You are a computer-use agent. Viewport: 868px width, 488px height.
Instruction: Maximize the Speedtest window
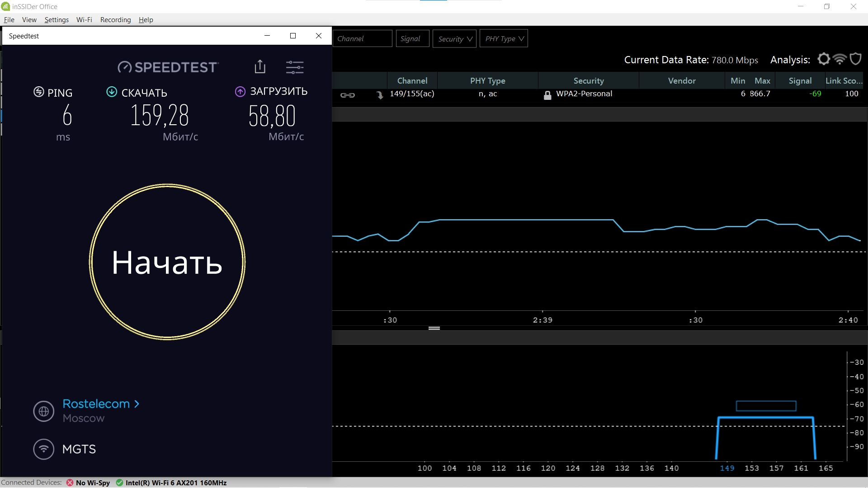(x=293, y=36)
